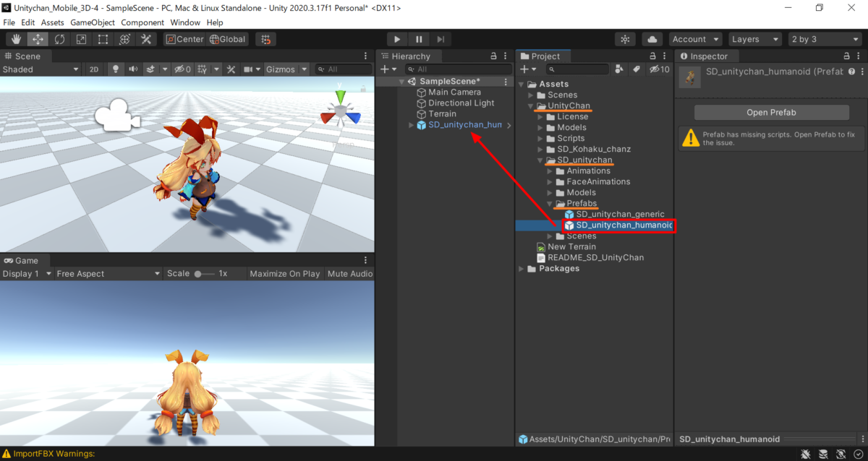Toggle Maximize On Play

click(285, 274)
